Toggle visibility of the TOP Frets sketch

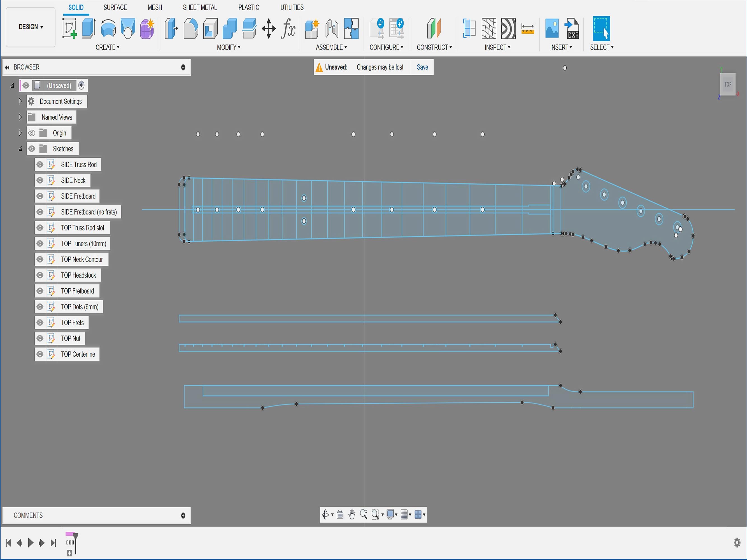coord(40,322)
